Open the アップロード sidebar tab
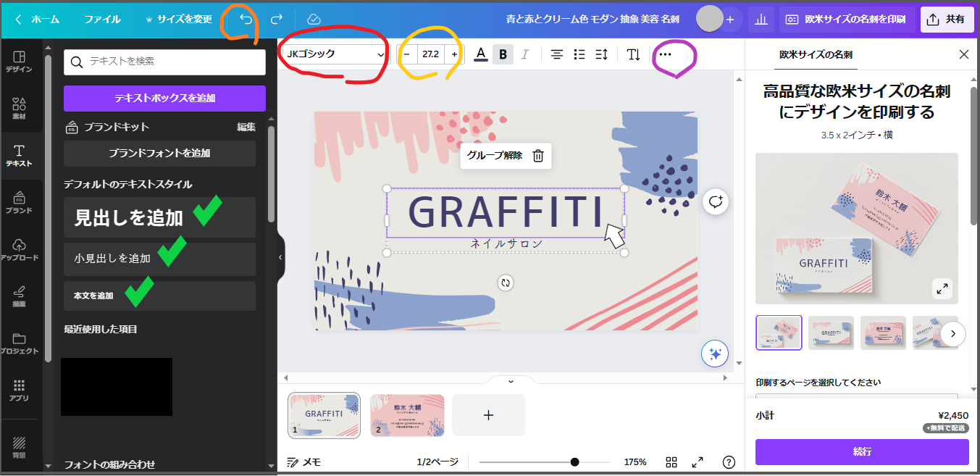 pyautogui.click(x=20, y=249)
